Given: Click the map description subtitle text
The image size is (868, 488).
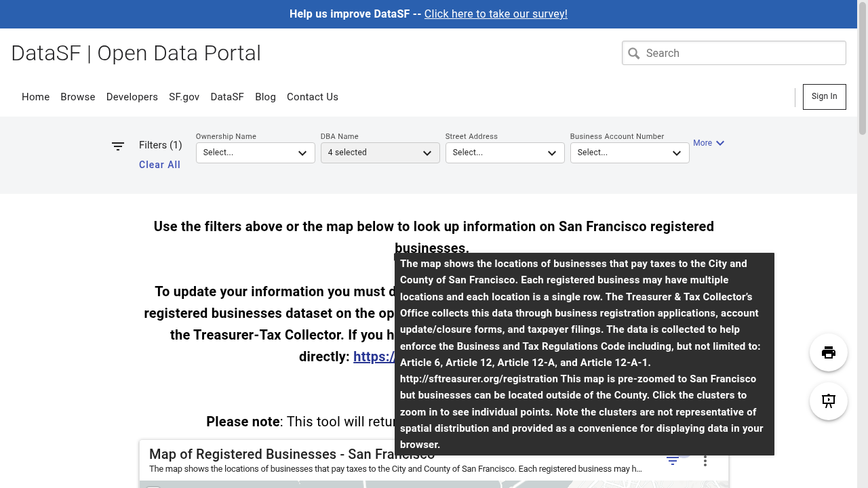Looking at the screenshot, I should (395, 468).
